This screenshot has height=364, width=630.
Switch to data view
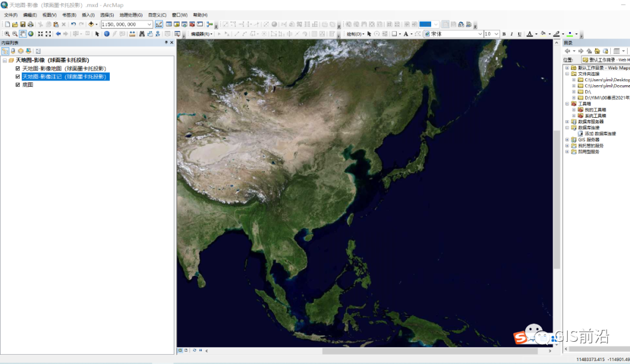click(x=180, y=351)
